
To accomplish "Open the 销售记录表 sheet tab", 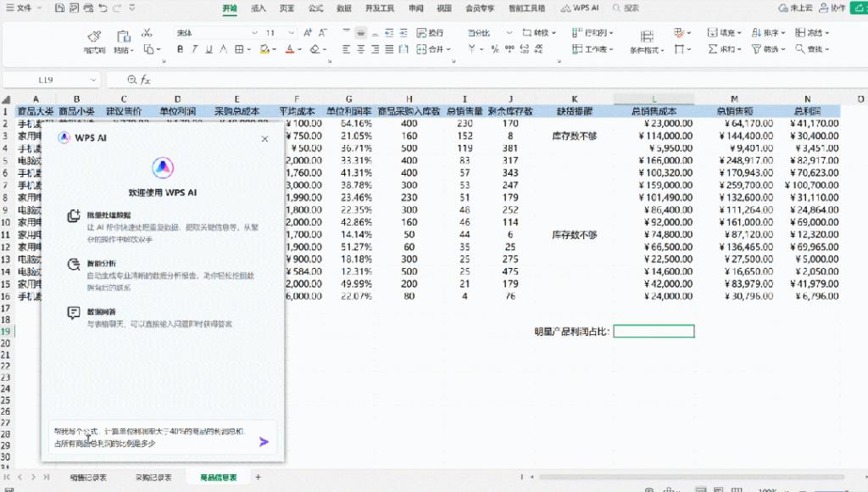I will [x=87, y=478].
